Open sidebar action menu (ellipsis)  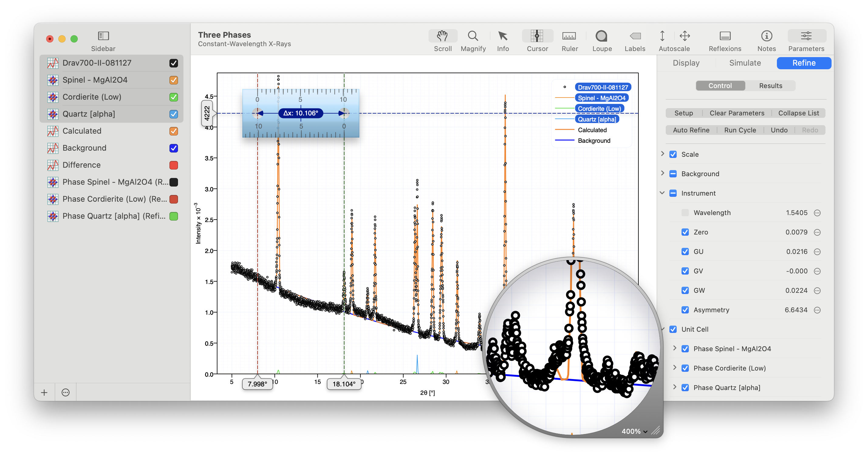(x=66, y=392)
